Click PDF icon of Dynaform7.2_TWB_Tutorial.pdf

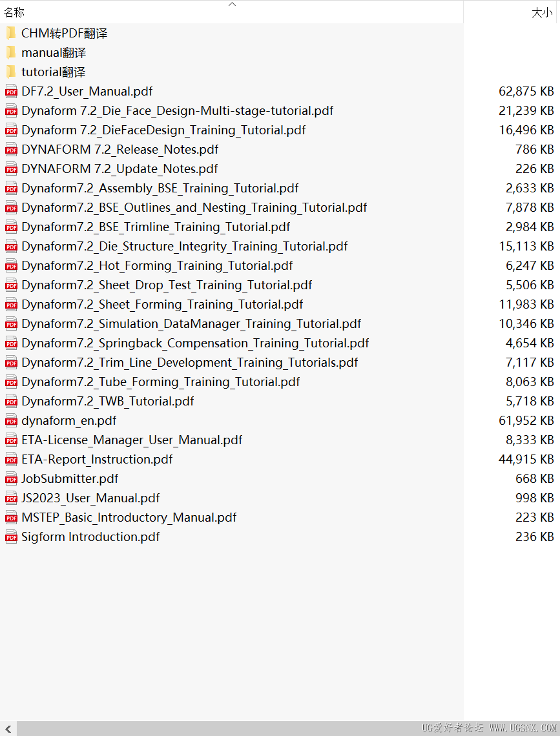(x=11, y=402)
